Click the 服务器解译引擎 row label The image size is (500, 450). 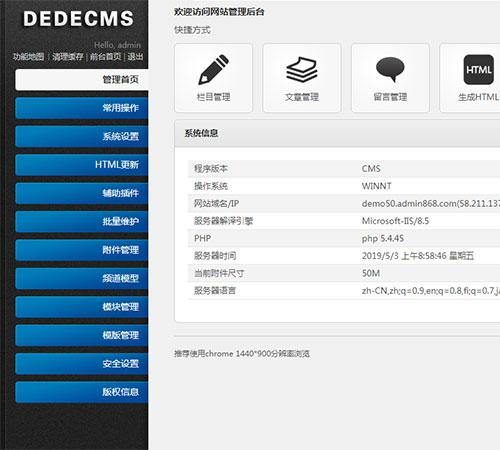223,221
